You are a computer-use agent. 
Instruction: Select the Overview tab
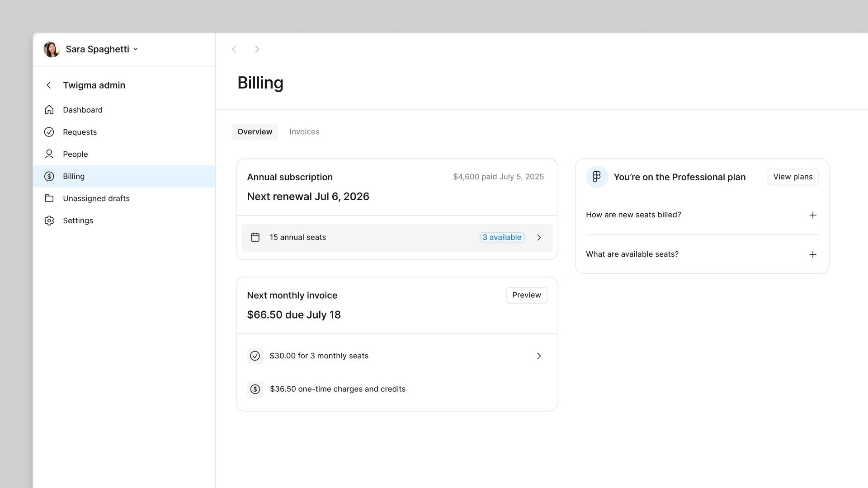[255, 132]
